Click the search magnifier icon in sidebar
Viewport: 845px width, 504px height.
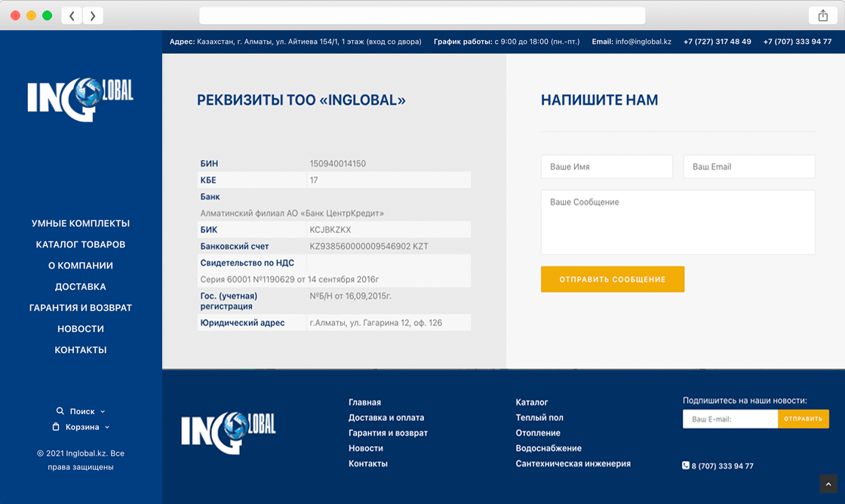60,411
